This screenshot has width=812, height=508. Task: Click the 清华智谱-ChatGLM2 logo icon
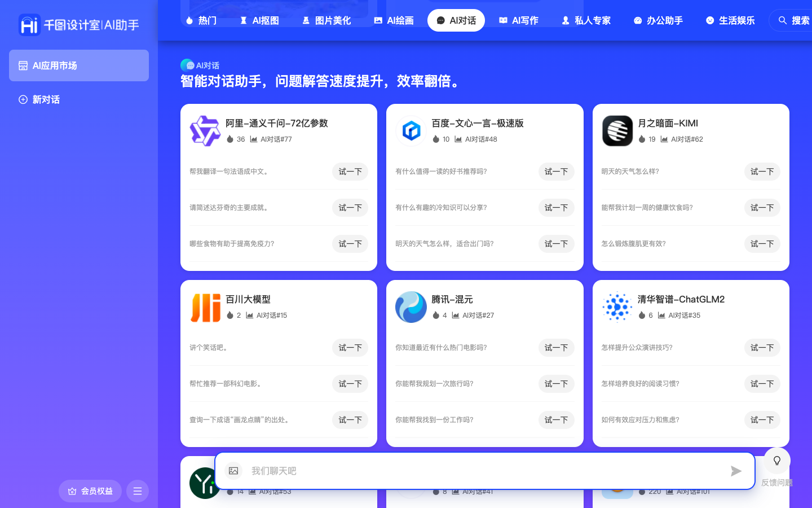pos(617,307)
